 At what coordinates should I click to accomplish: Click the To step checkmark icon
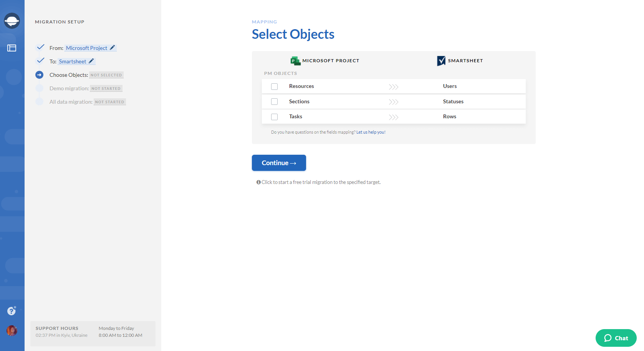click(40, 60)
